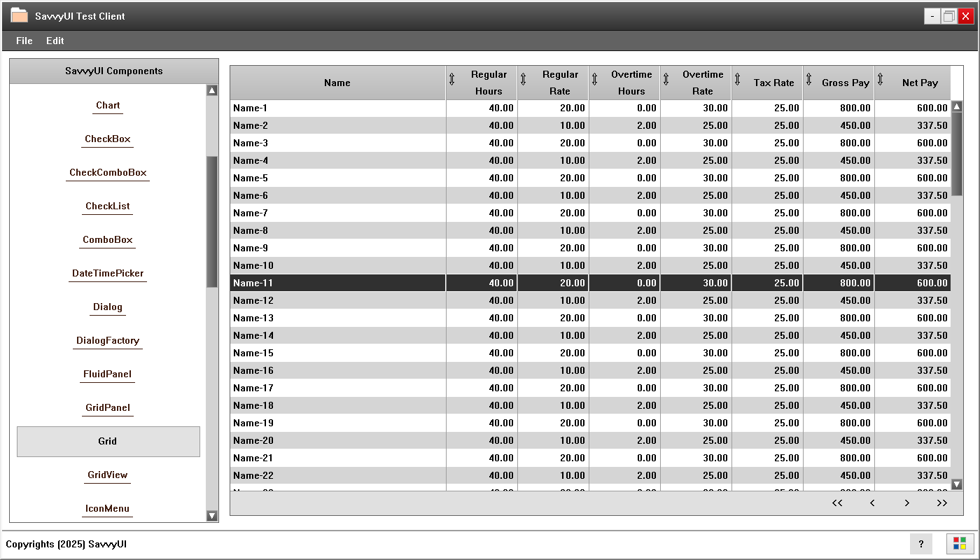
Task: Open the DateTimePicker component link
Action: pyautogui.click(x=108, y=274)
